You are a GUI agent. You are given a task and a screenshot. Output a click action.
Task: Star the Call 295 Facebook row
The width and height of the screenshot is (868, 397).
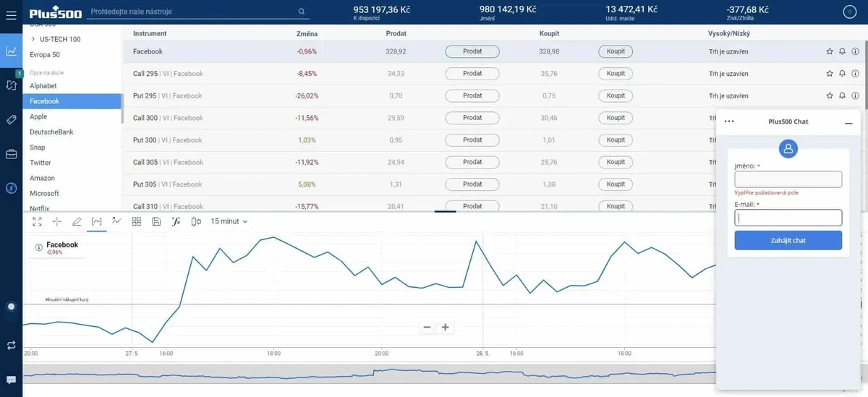[830, 74]
